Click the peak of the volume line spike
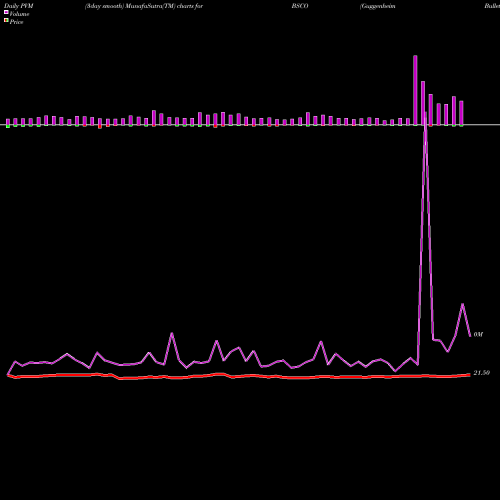The height and width of the screenshot is (500, 500). (x=425, y=113)
